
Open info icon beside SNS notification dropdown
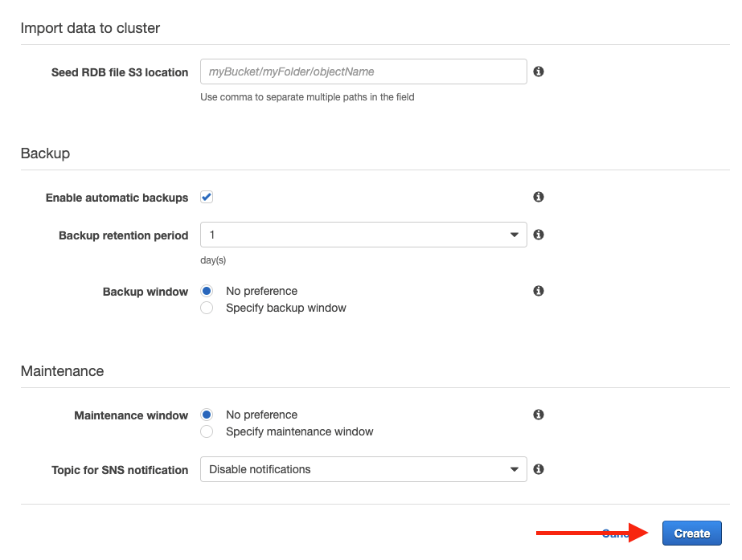tap(539, 469)
